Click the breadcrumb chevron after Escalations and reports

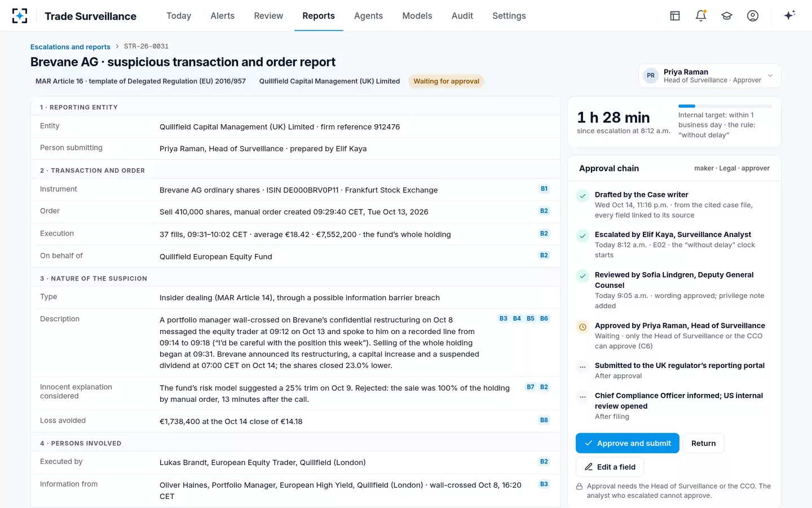(x=117, y=46)
